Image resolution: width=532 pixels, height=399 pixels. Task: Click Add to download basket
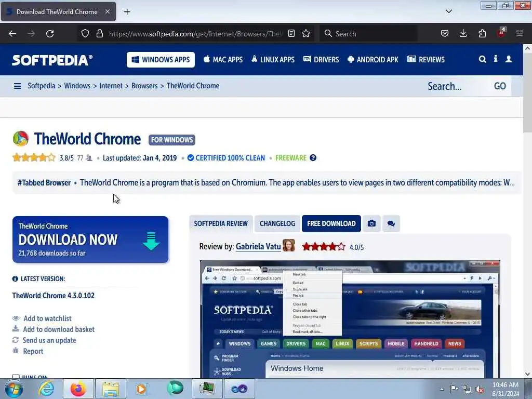pos(59,329)
